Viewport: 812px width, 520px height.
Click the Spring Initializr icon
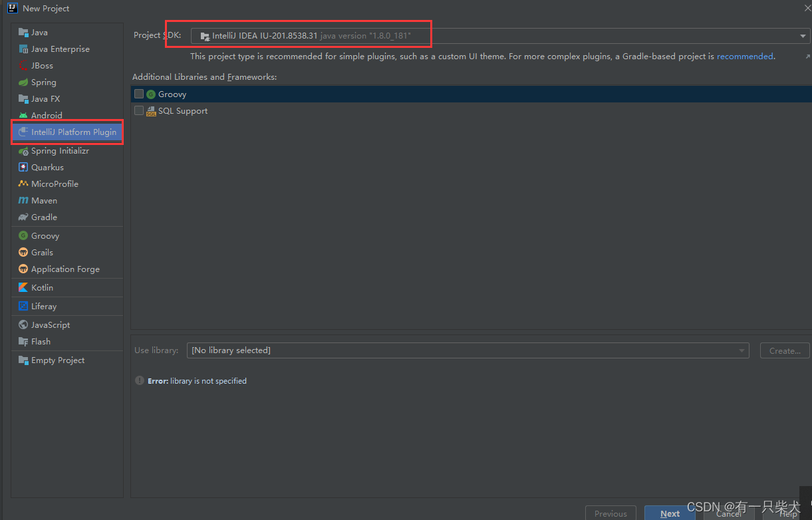23,151
